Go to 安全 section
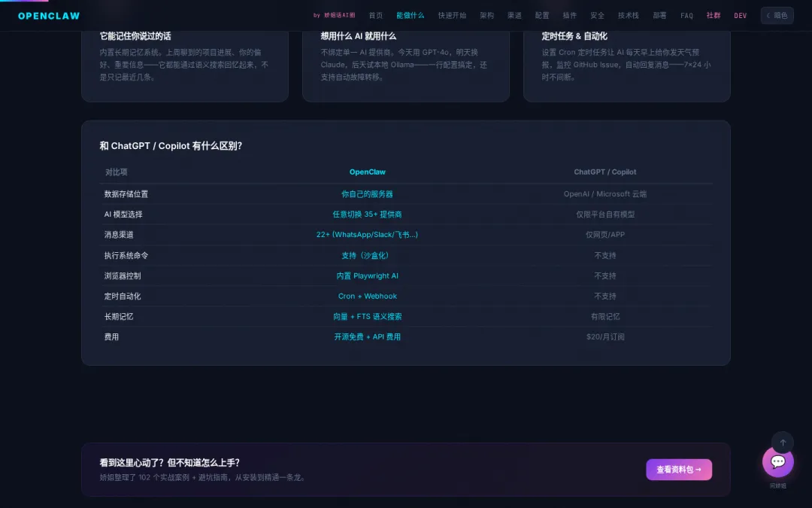 (597, 16)
